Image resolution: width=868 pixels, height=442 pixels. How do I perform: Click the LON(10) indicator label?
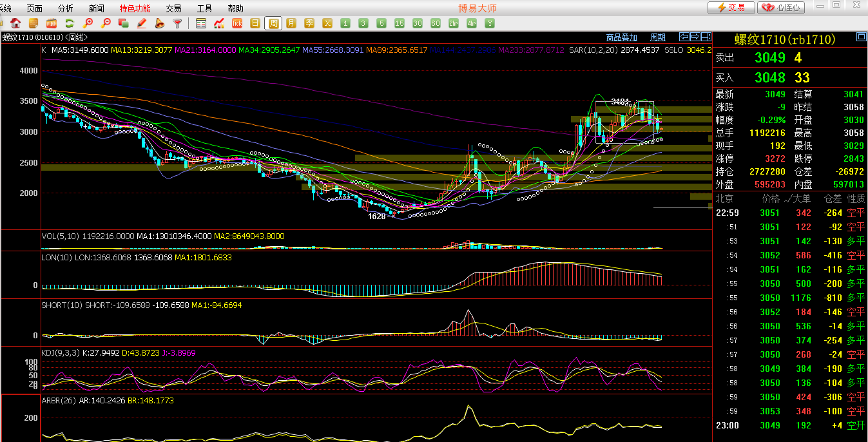point(57,257)
